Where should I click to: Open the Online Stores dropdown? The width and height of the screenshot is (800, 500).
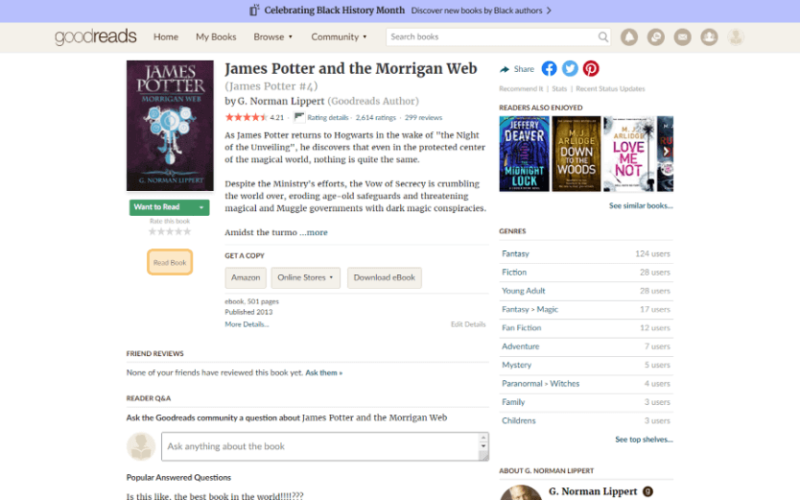pos(305,278)
